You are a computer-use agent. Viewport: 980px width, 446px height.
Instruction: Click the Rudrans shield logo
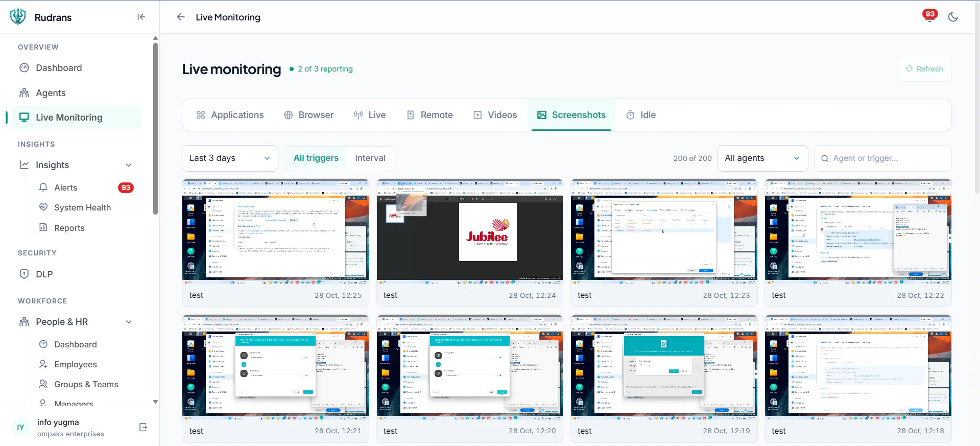(x=18, y=17)
